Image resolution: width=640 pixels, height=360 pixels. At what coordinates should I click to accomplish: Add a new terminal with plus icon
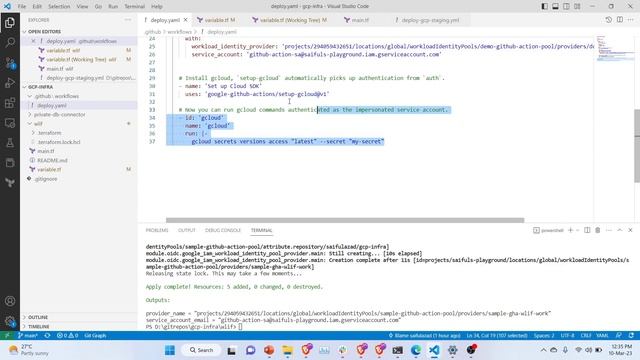571,230
